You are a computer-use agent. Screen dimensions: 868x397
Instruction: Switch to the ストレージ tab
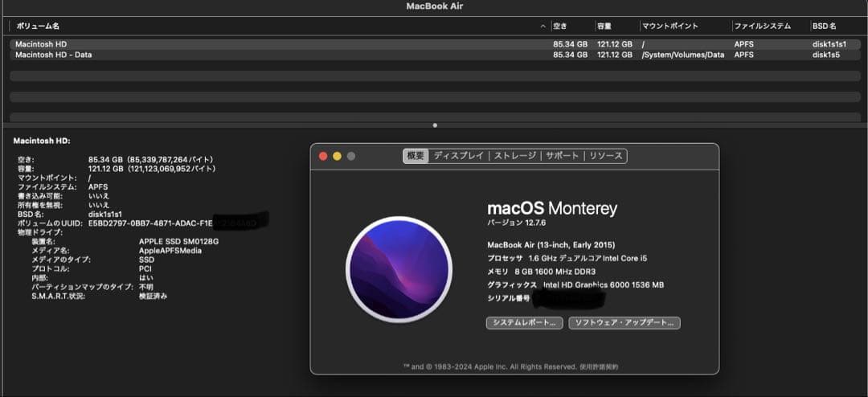515,156
